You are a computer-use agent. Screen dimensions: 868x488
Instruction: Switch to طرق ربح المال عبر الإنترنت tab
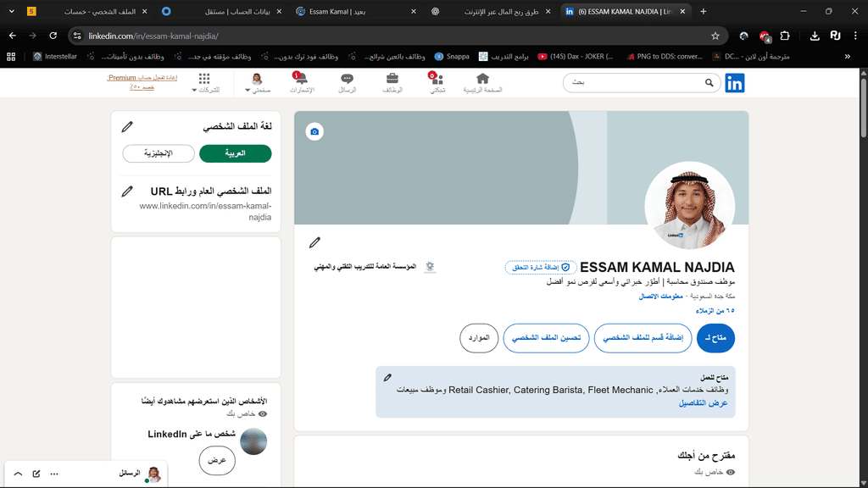tap(490, 11)
